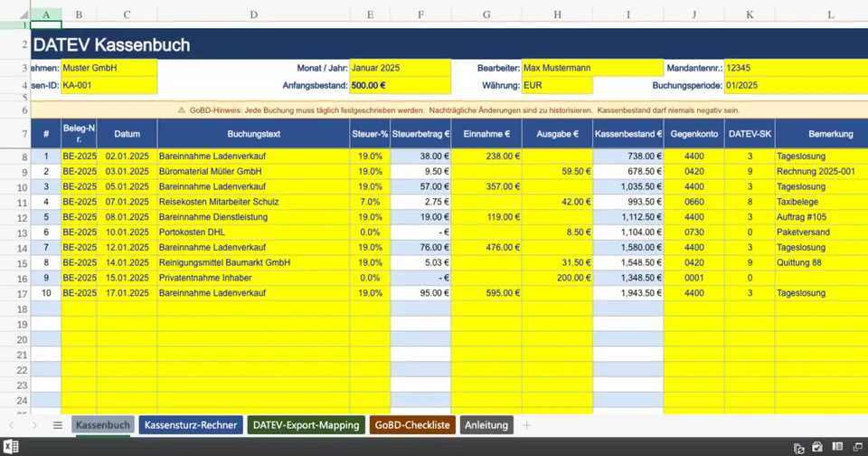Image resolution: width=868 pixels, height=456 pixels.
Task: Click the Excel logo icon in bottom bar
Action: click(11, 447)
